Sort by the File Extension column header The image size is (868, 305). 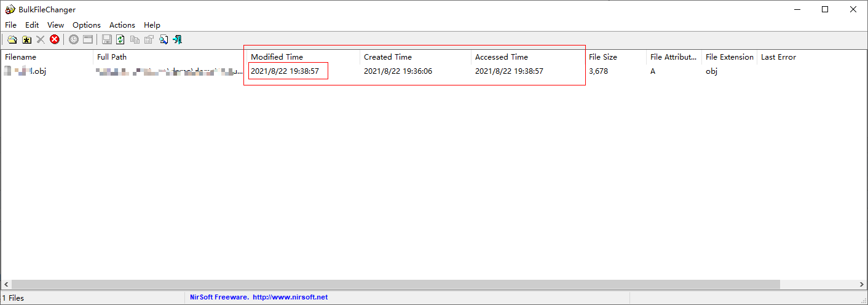(x=729, y=57)
